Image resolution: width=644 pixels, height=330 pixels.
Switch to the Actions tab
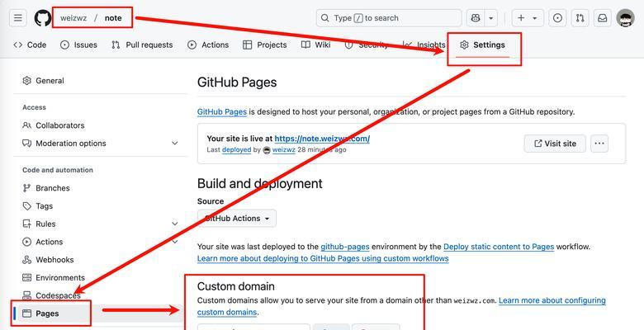208,45
